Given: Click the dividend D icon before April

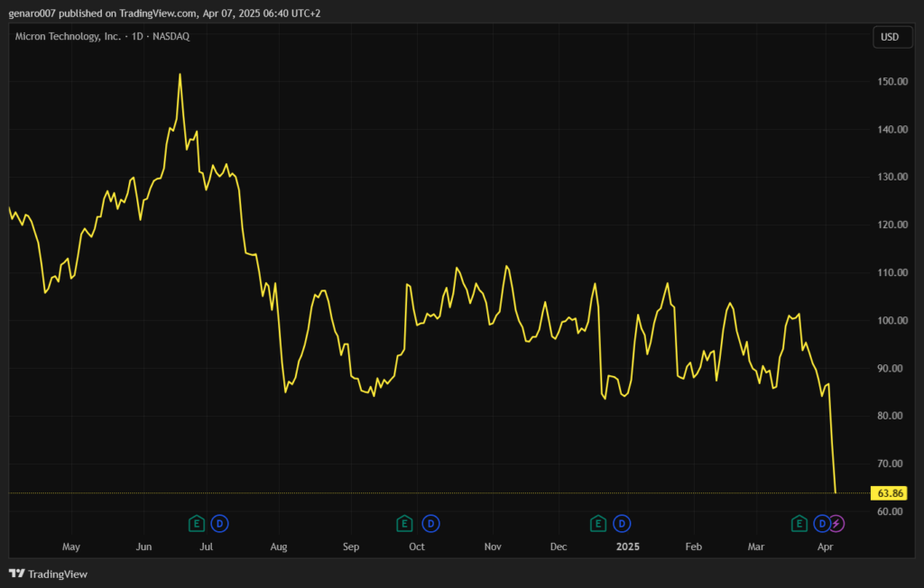Looking at the screenshot, I should tap(822, 523).
